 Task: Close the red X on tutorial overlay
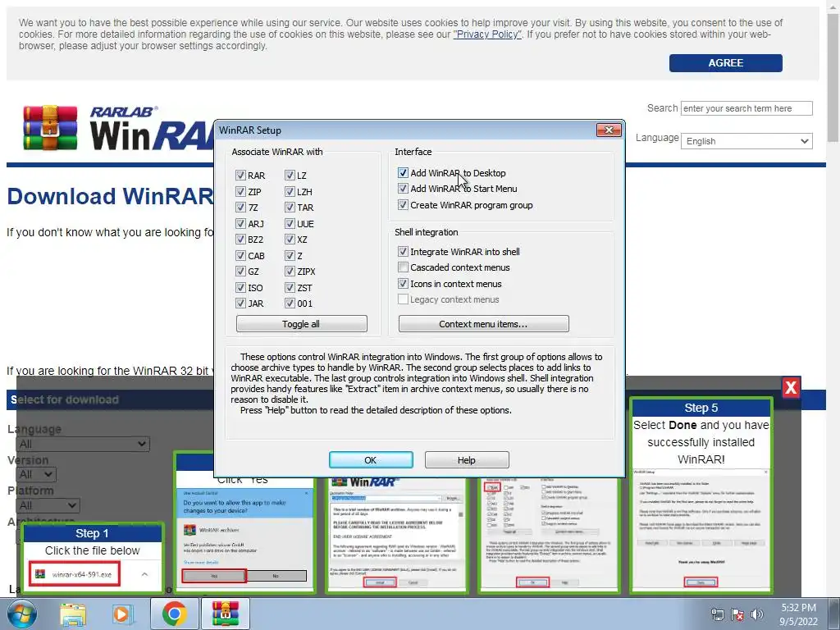pos(791,387)
